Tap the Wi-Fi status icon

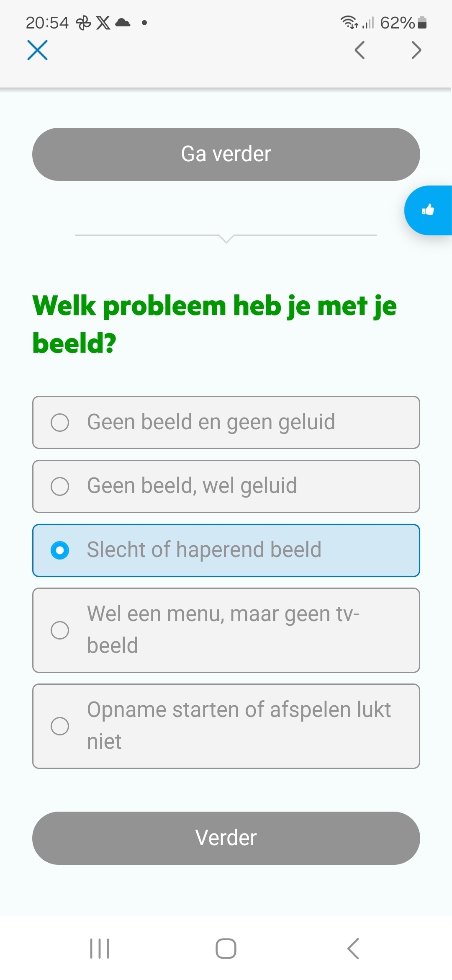349,22
